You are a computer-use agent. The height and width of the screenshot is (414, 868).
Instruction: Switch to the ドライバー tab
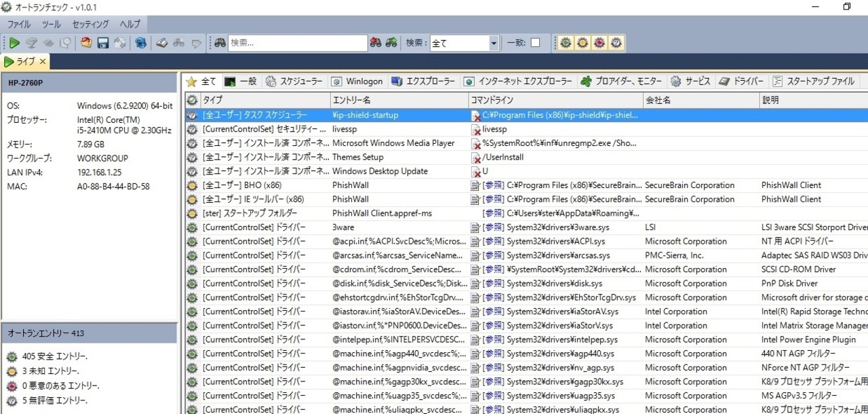[x=741, y=81]
